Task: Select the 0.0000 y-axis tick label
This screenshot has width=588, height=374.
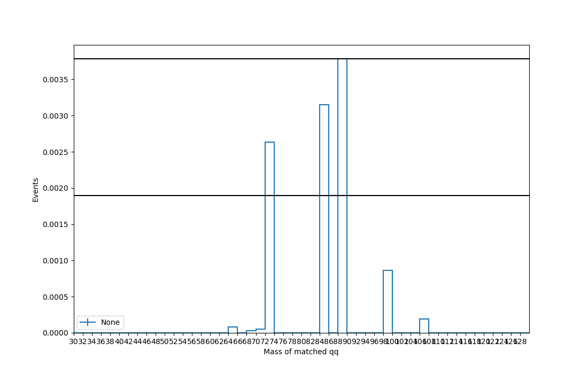Action: coord(56,333)
